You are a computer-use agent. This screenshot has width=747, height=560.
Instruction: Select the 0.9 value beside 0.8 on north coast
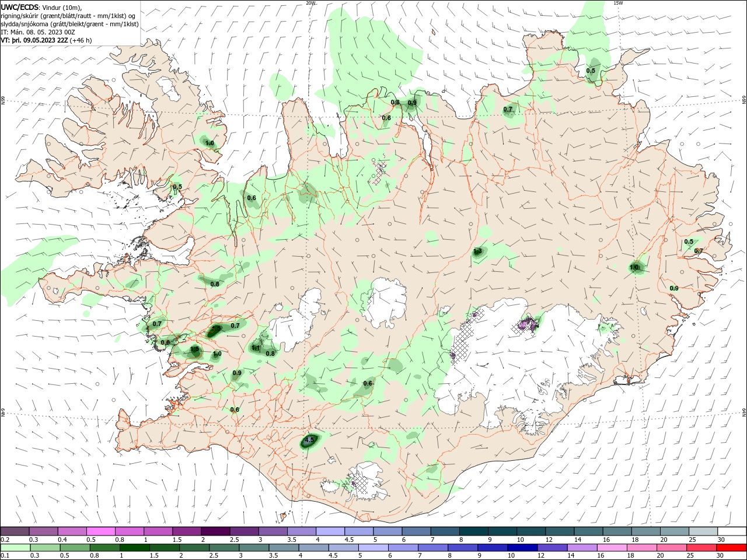(x=412, y=103)
